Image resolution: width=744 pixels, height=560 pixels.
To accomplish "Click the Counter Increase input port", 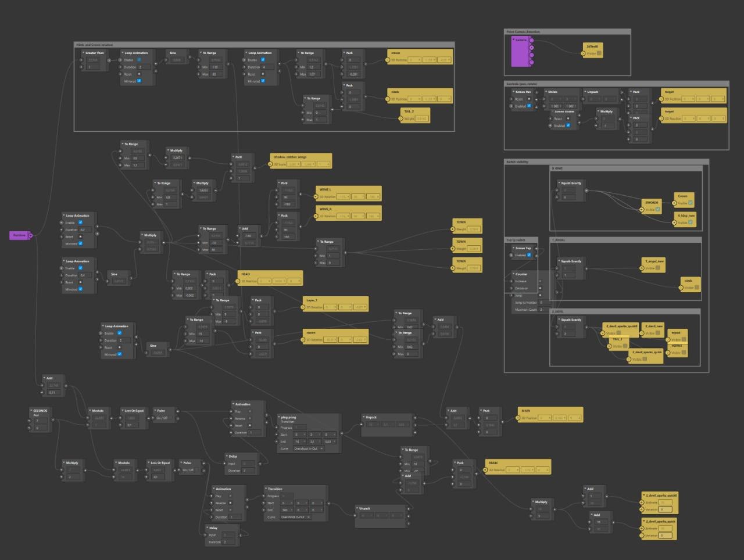I will (513, 281).
